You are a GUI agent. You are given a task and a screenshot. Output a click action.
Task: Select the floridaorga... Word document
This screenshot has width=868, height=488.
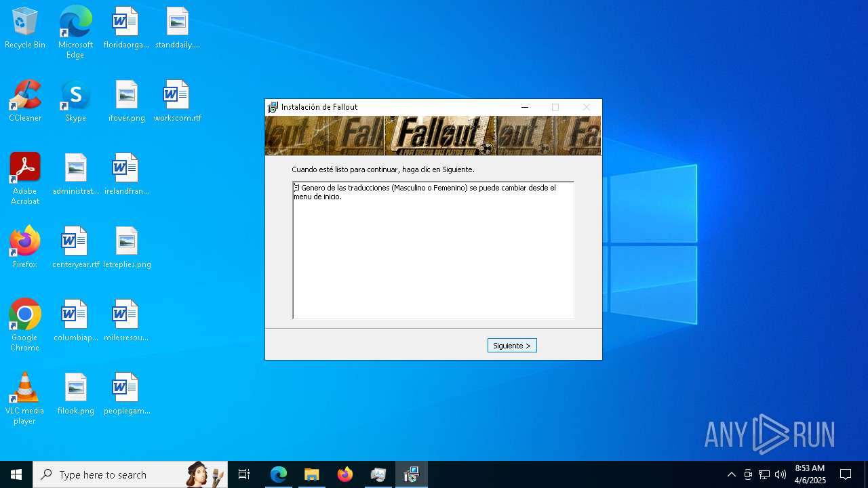tap(126, 28)
